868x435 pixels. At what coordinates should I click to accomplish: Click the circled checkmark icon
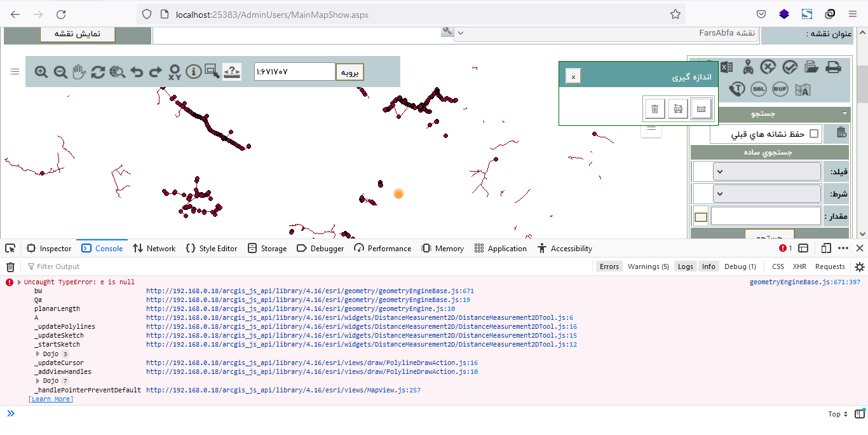tap(790, 67)
